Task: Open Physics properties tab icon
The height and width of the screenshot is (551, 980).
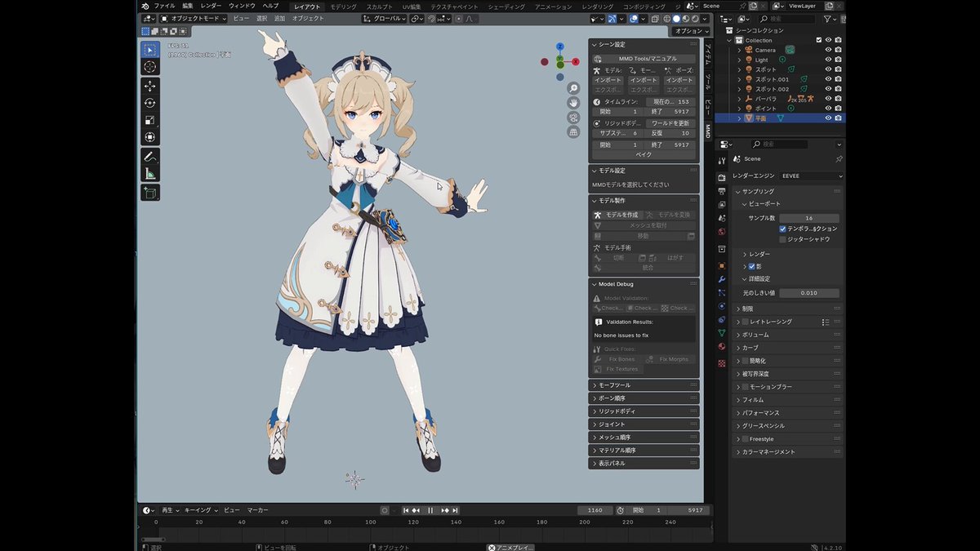Action: coord(722,306)
